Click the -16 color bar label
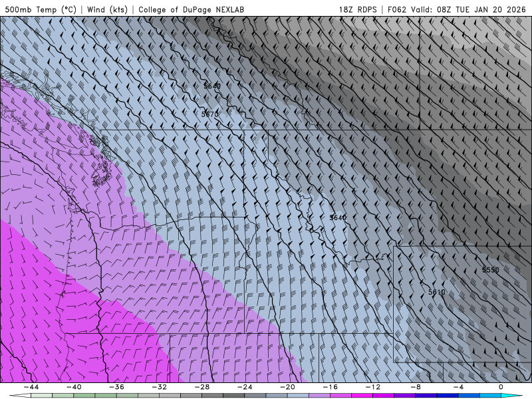This screenshot has width=532, height=399. tap(330, 387)
